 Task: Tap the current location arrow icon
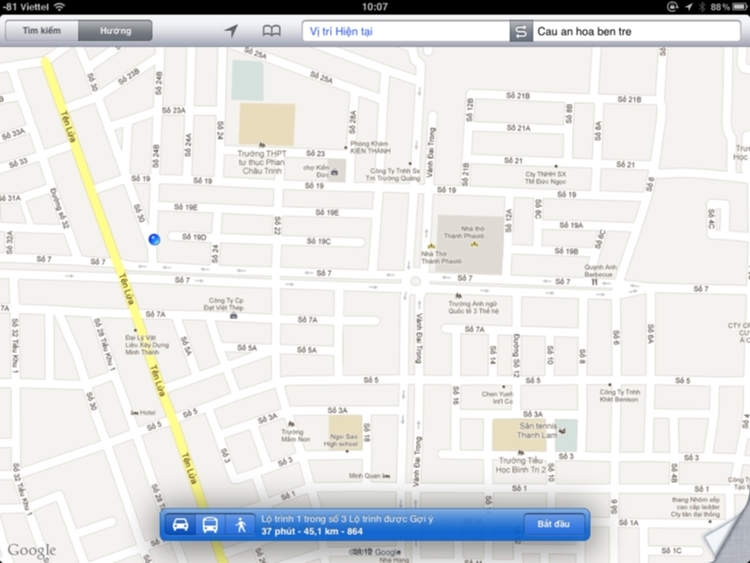tap(231, 31)
